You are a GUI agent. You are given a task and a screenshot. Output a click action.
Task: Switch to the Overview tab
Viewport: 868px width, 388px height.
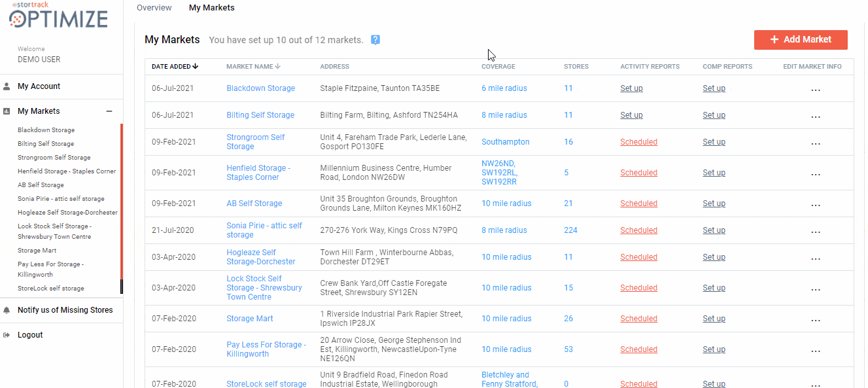click(x=154, y=8)
